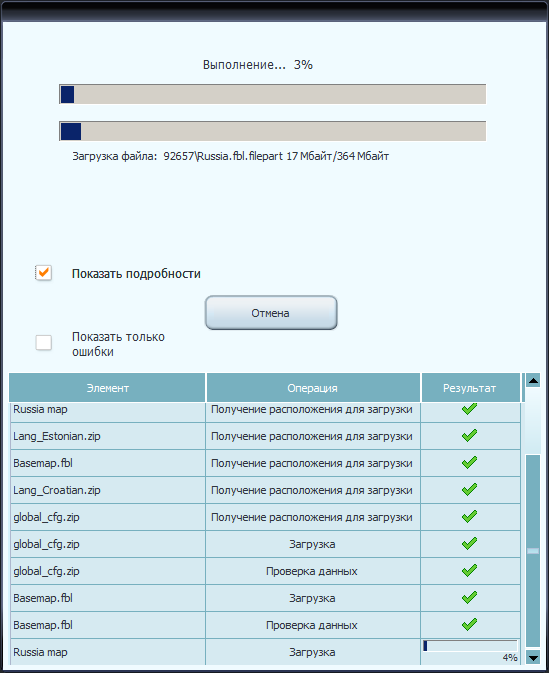Click the Элемент column header
The width and height of the screenshot is (549, 673).
107,388
